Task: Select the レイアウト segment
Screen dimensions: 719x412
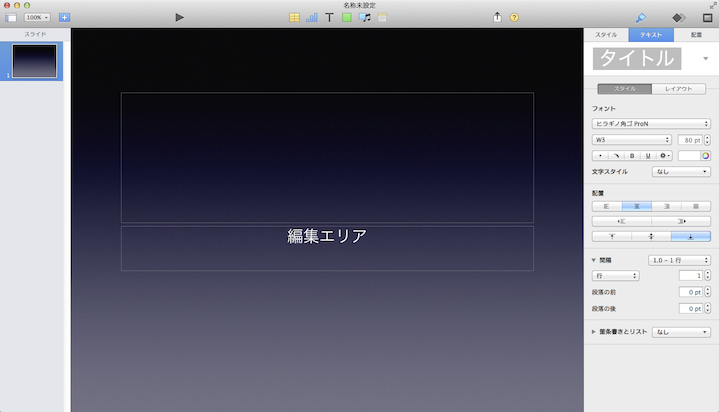Action: tap(679, 89)
